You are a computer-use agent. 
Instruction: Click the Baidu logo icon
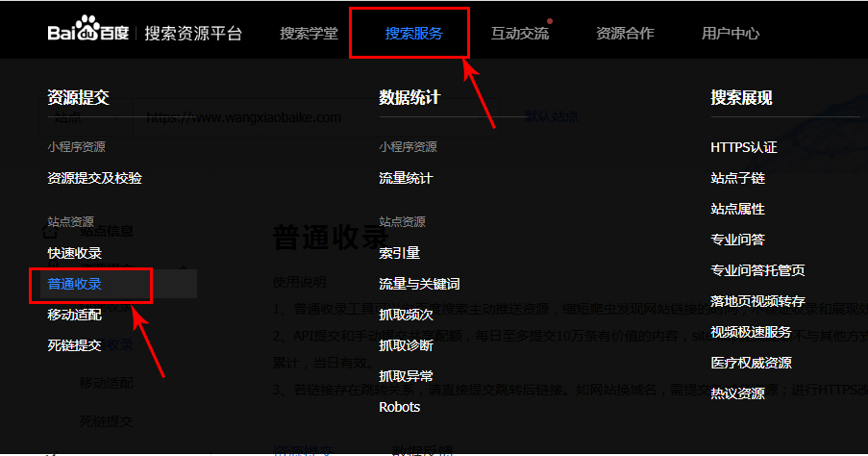[x=88, y=32]
